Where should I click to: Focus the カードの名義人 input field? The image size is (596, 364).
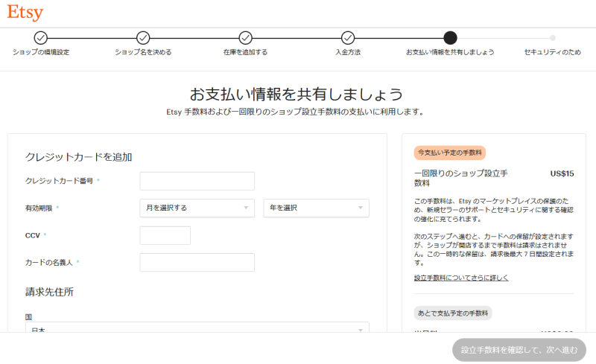pos(197,263)
